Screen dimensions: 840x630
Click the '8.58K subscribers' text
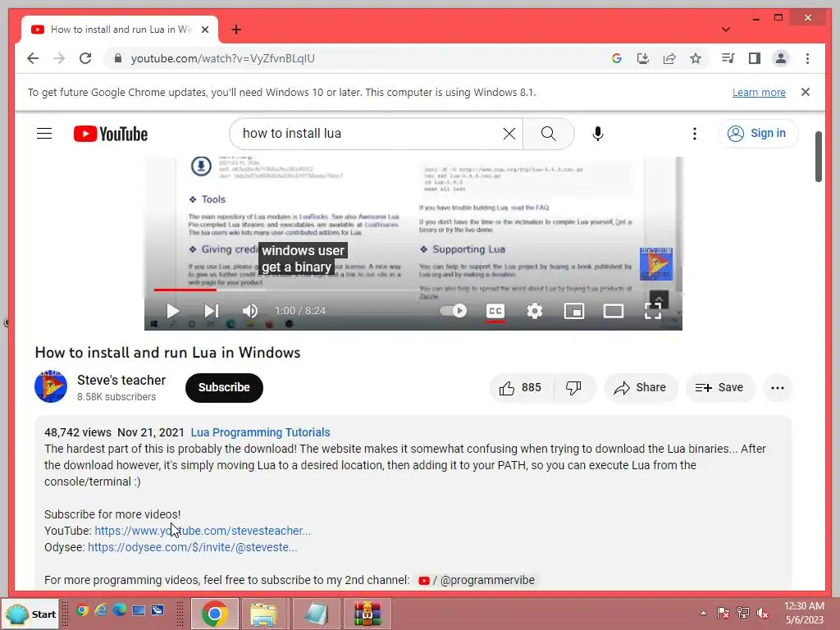[x=116, y=397]
